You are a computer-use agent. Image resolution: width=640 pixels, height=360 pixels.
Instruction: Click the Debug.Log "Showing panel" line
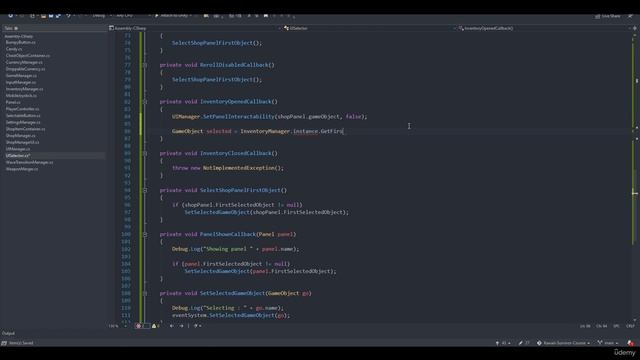coord(236,249)
